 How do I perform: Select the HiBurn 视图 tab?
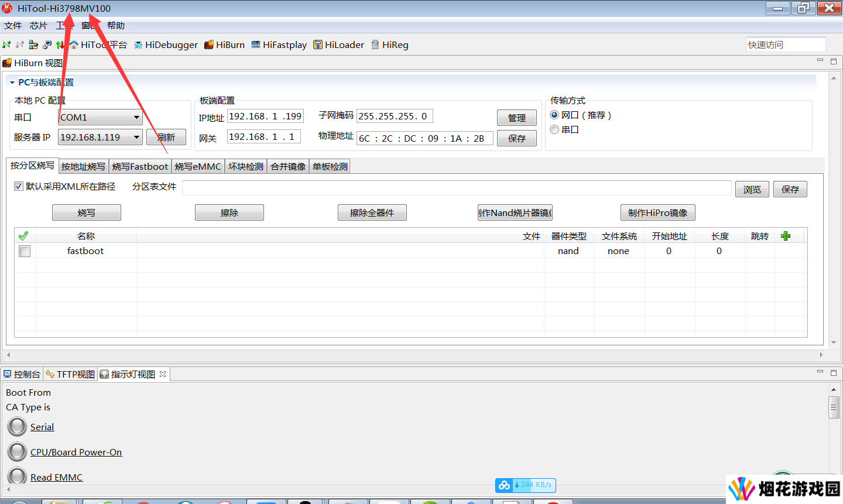[x=33, y=63]
